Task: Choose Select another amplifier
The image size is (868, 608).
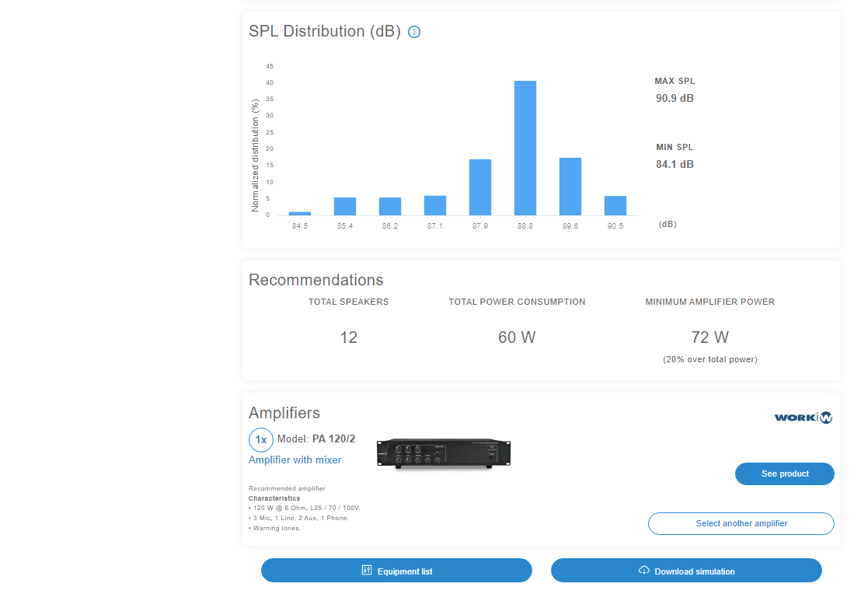Action: point(741,523)
